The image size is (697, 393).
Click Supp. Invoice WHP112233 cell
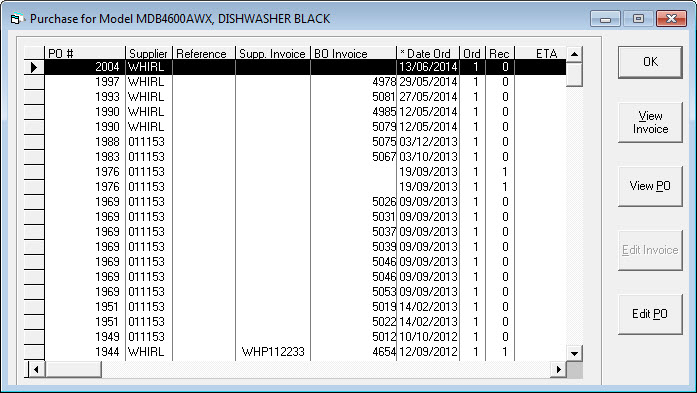(272, 352)
